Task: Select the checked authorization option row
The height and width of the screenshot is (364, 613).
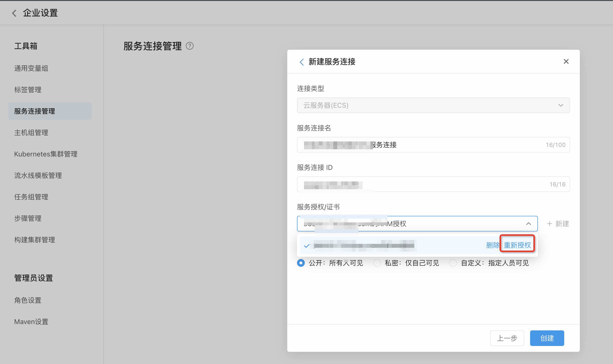Action: tap(417, 245)
